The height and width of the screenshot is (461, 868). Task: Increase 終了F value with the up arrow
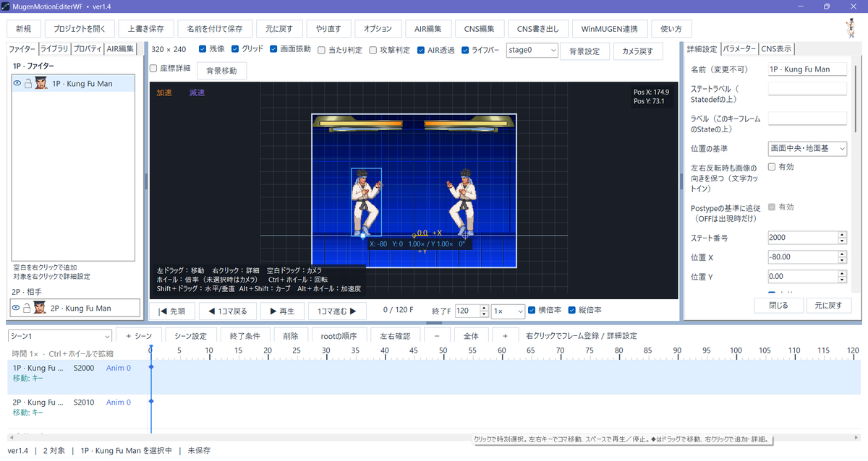coord(482,308)
